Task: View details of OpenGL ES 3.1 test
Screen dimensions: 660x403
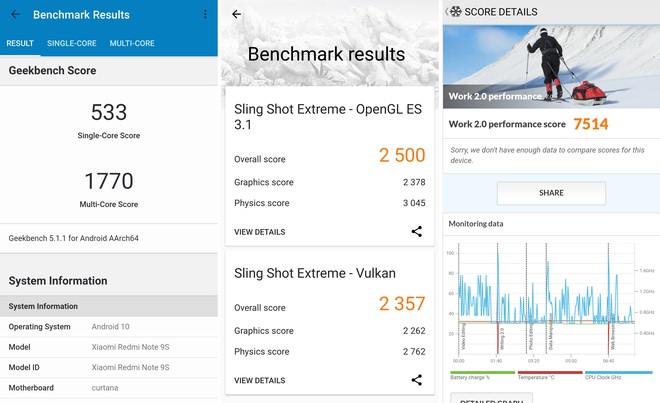Action: (x=260, y=232)
